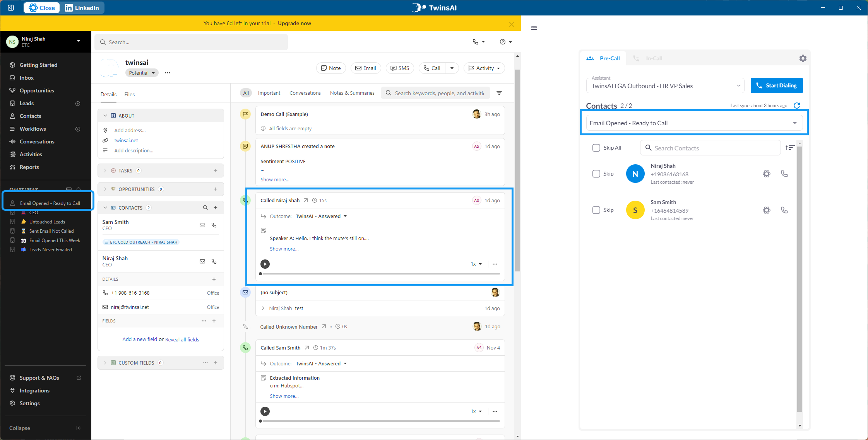Expand the TASKS section
Screen dimensions: 868x440
pos(105,171)
